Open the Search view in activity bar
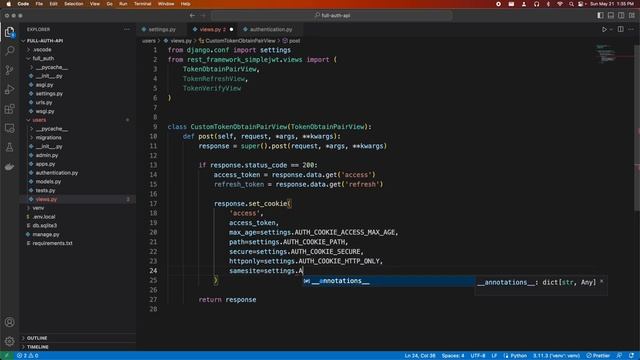This screenshot has height=360, width=640. click(x=9, y=51)
